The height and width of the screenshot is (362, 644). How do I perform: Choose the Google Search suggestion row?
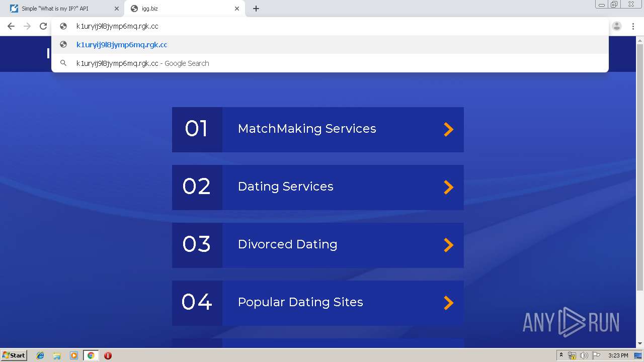point(330,63)
